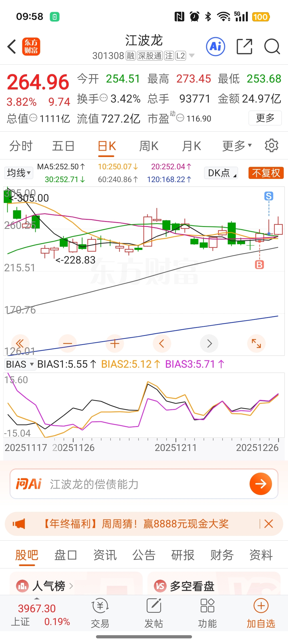Tap the 换手 info bubble icon
The image size is (288, 644).
[x=103, y=98]
